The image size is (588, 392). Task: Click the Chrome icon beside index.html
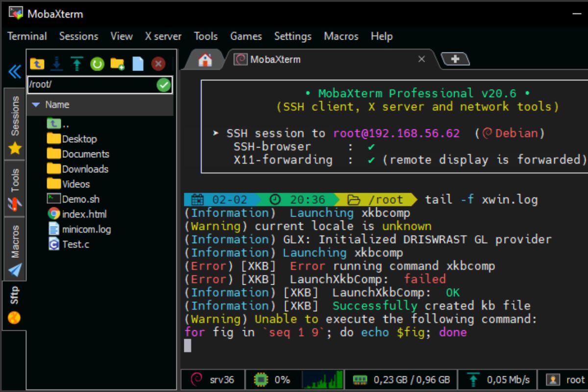54,214
